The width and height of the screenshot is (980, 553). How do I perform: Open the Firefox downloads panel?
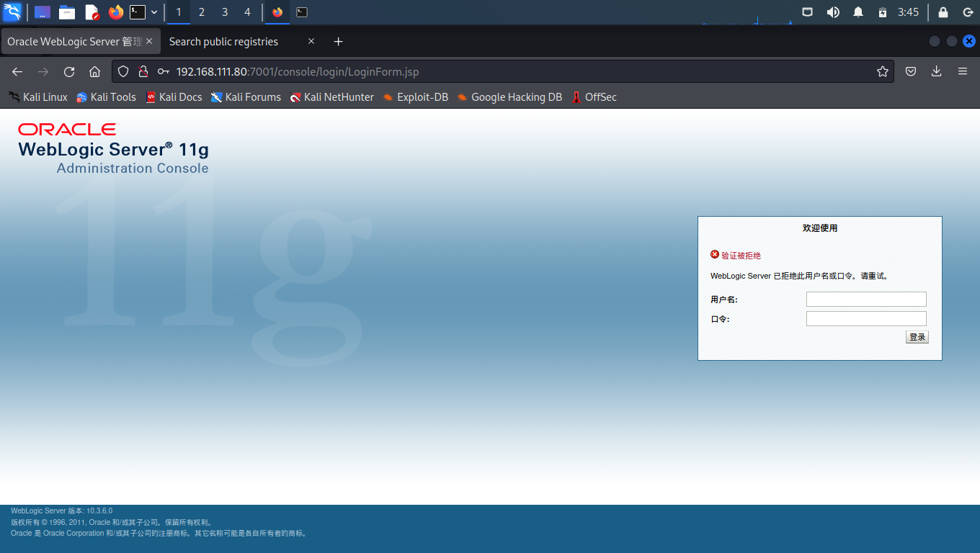tap(937, 71)
